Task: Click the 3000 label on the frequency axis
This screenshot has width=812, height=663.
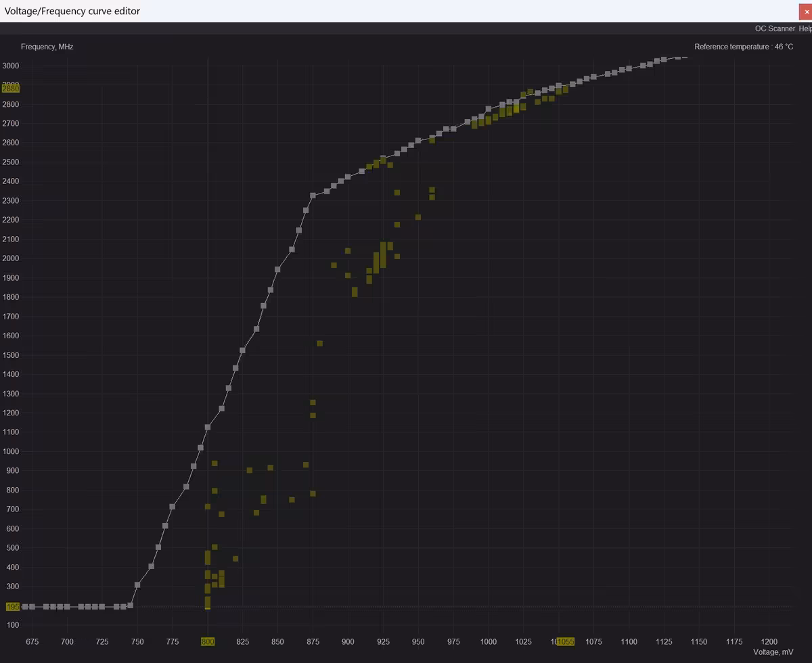Action: coord(11,66)
